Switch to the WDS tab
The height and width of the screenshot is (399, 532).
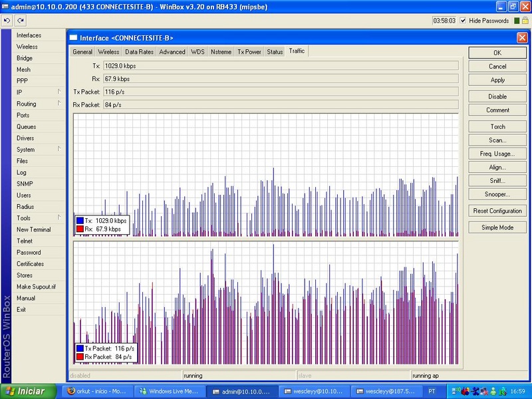198,52
